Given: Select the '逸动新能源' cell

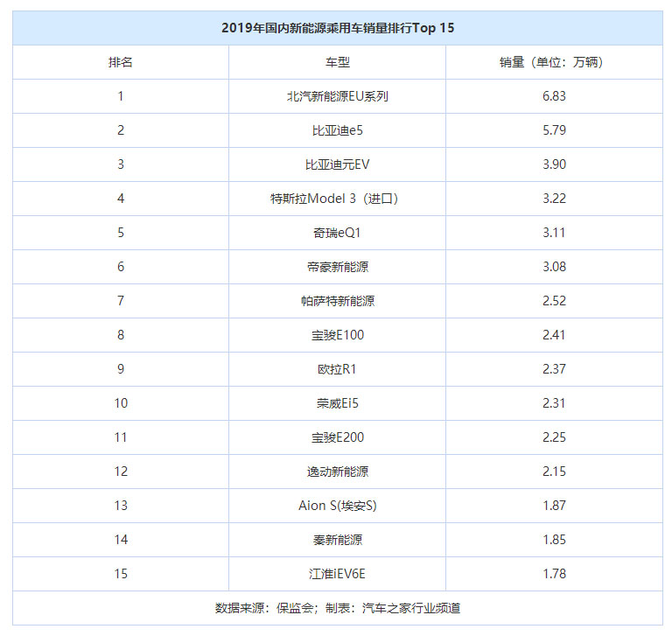Looking at the screenshot, I should (x=337, y=472).
